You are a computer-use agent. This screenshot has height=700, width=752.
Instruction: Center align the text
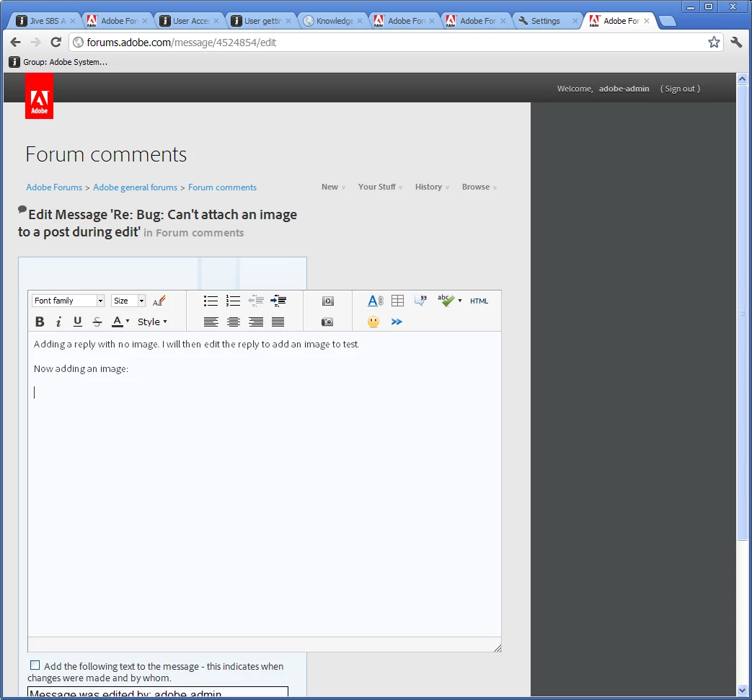click(233, 322)
